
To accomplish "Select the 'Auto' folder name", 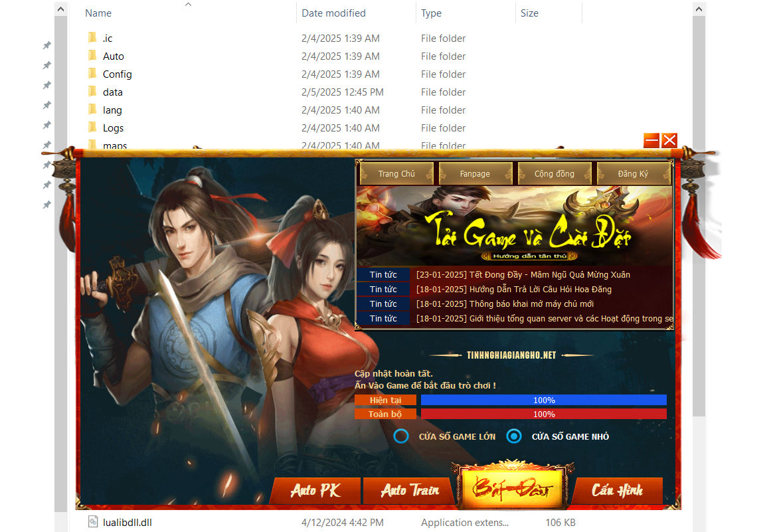I will (x=114, y=56).
